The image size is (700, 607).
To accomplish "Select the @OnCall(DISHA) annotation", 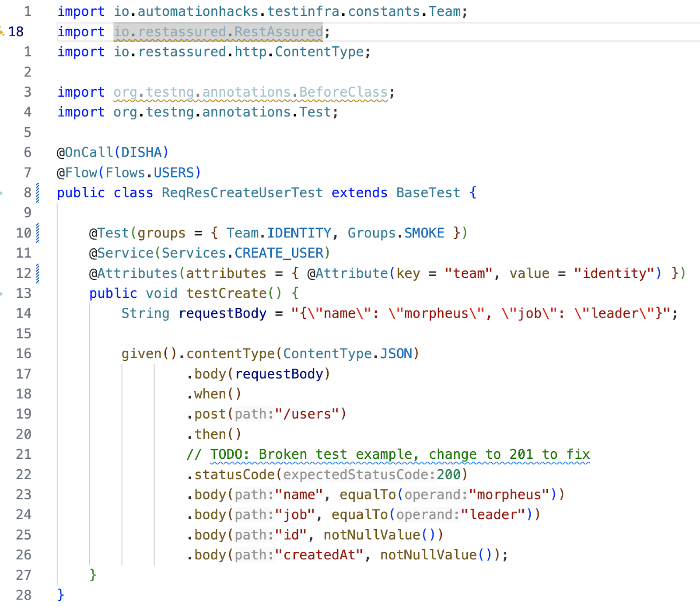I will click(x=112, y=152).
